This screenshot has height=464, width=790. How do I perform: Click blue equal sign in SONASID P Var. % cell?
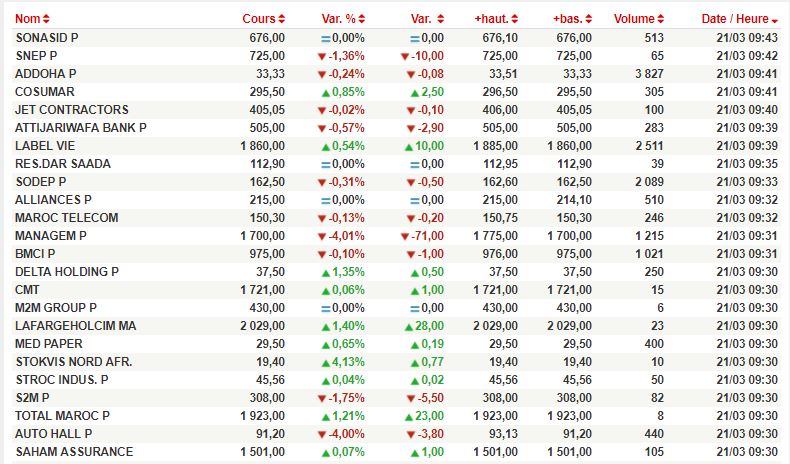pos(325,38)
